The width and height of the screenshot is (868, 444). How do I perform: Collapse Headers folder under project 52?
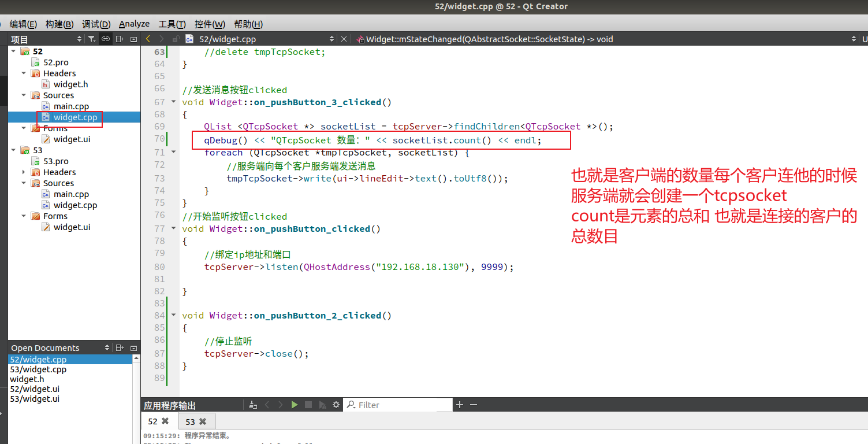click(x=24, y=73)
